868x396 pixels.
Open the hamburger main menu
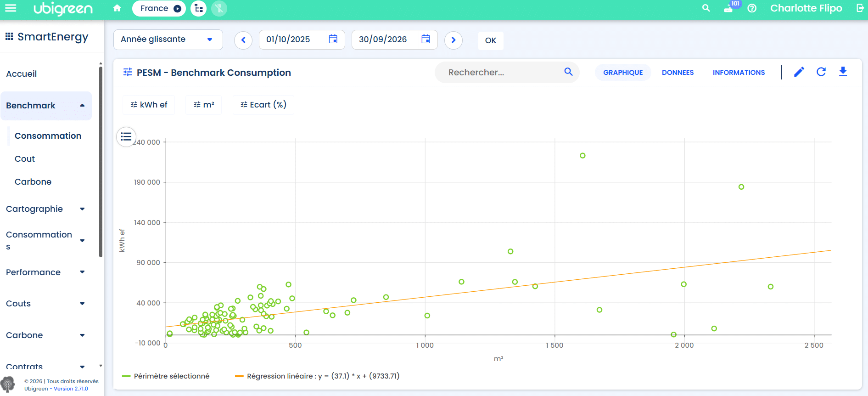(11, 8)
